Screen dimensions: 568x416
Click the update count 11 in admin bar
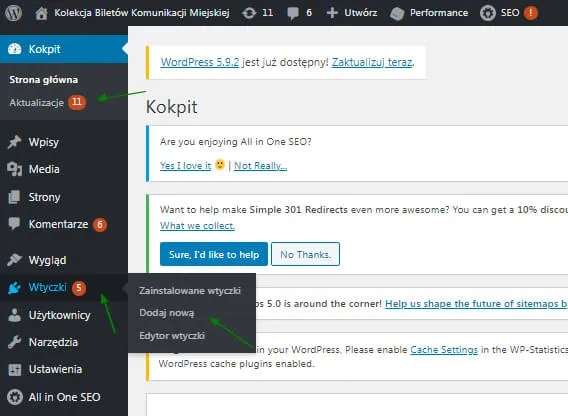267,13
